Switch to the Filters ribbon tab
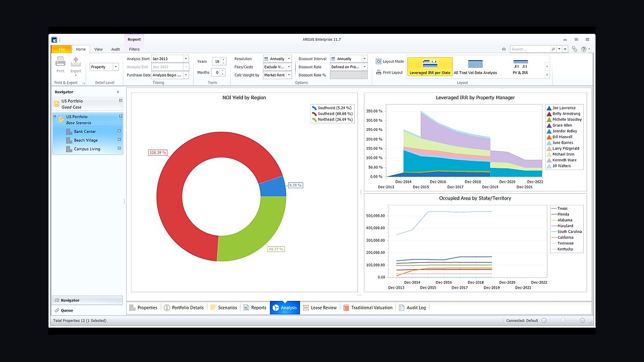 click(x=134, y=49)
